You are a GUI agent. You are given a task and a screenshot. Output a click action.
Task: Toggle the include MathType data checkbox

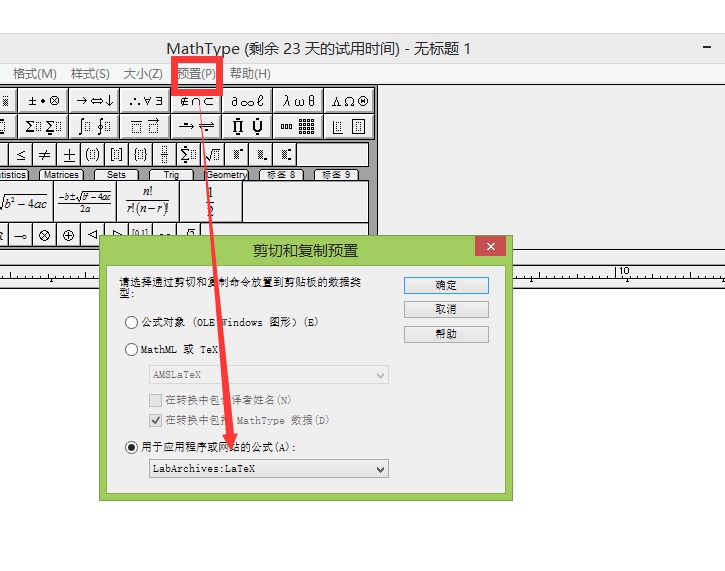pyautogui.click(x=155, y=420)
